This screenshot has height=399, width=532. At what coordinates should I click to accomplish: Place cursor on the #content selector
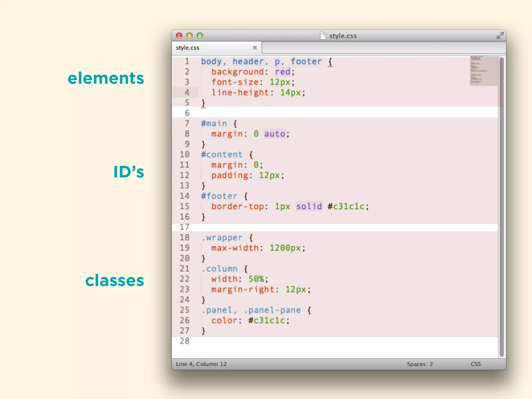[222, 155]
